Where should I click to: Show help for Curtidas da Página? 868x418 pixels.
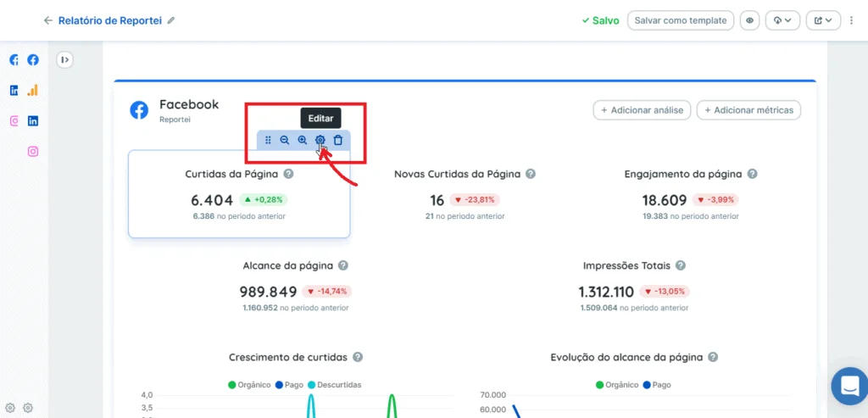pyautogui.click(x=288, y=174)
